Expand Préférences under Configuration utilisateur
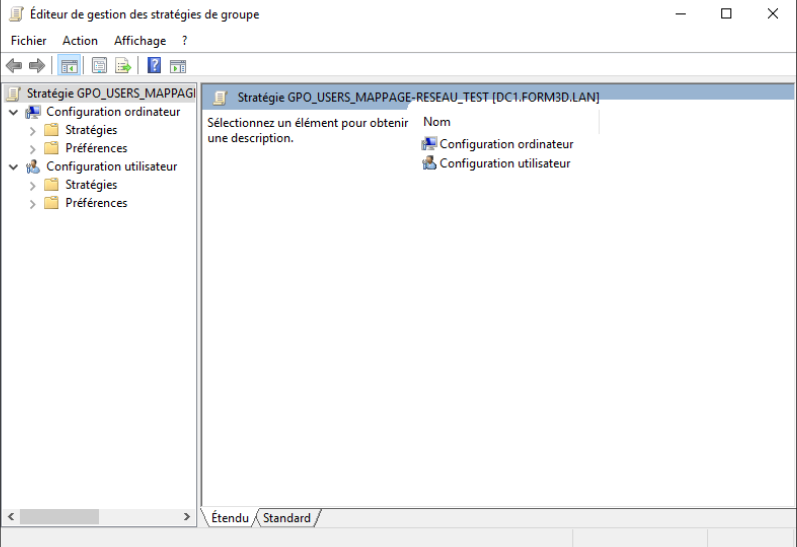Screen dimensions: 797x547 click(33, 204)
